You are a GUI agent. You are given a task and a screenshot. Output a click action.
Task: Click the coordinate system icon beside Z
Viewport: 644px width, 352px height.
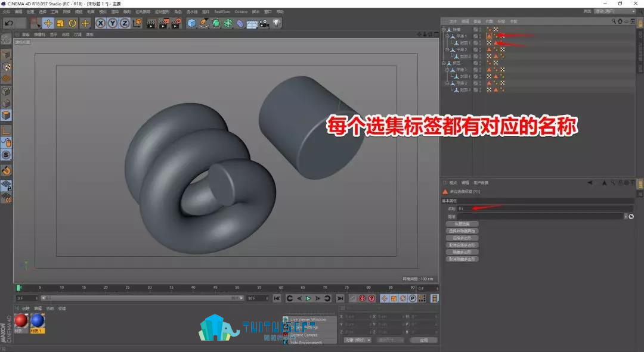pos(138,23)
